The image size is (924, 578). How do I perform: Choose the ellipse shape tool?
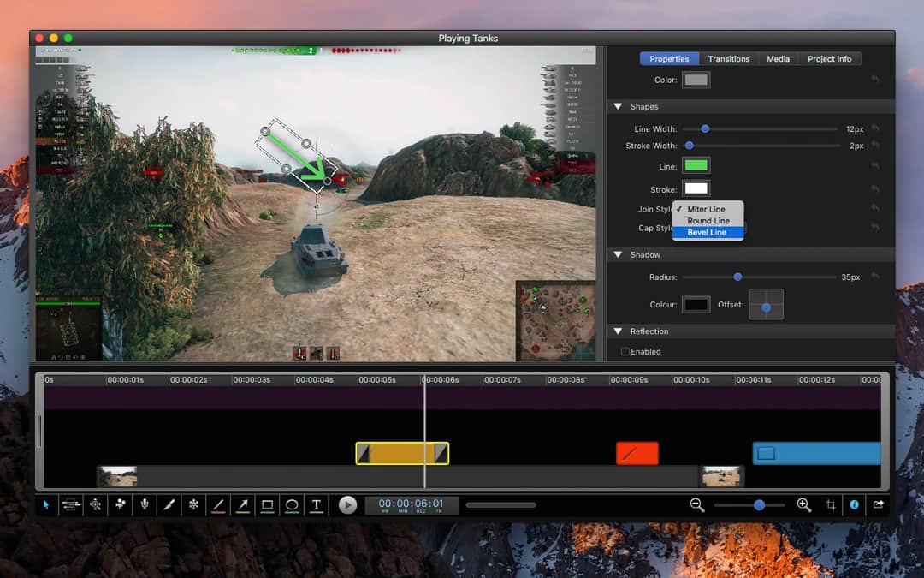tap(291, 505)
